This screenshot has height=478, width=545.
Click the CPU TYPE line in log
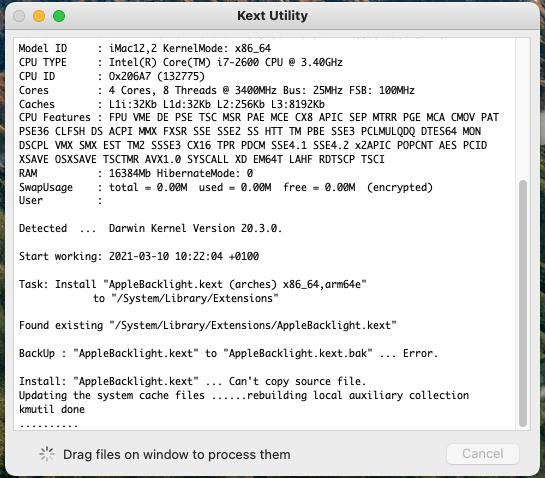click(181, 62)
